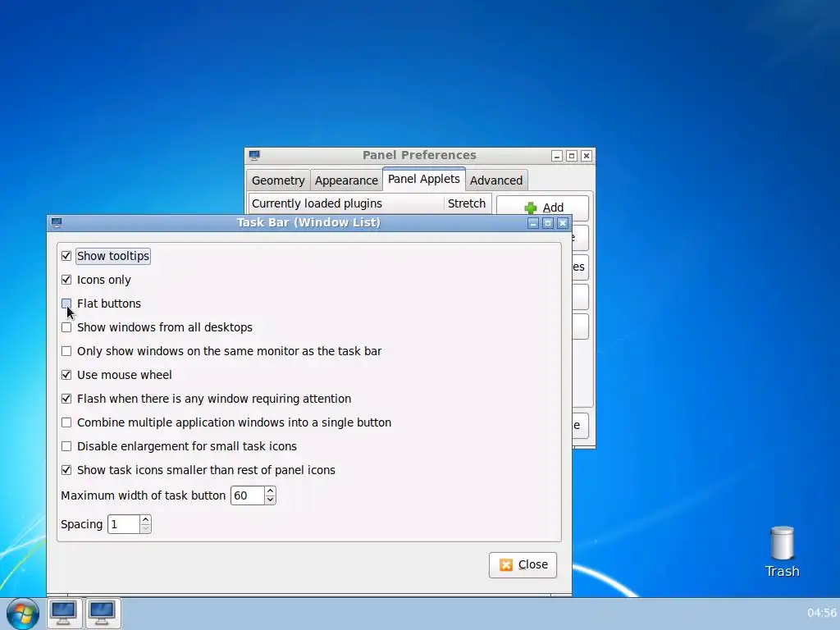Viewport: 840px width, 630px height.
Task: Close Task Bar dialog via title bar X
Action: coord(563,223)
